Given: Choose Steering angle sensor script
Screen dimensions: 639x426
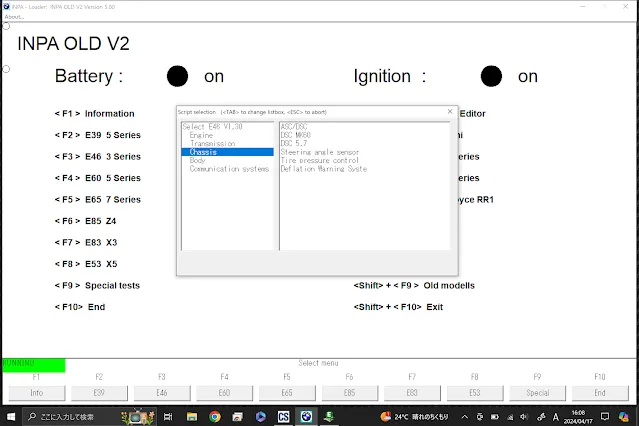Looking at the screenshot, I should tap(320, 152).
